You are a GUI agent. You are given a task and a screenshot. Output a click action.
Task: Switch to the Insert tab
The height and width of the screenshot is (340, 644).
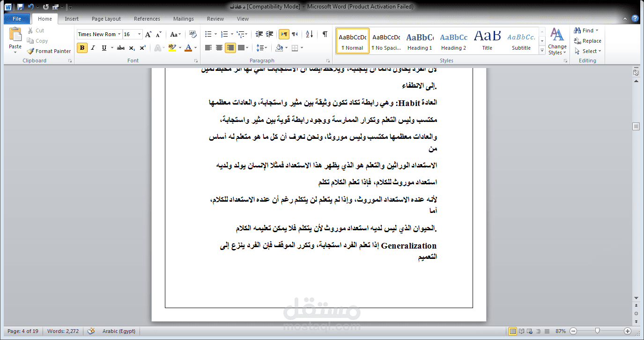72,19
